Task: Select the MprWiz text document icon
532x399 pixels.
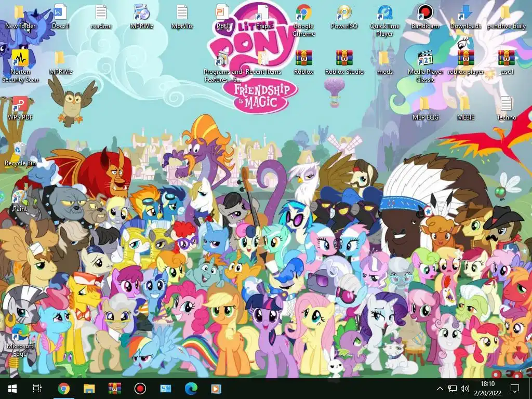Action: [182, 17]
